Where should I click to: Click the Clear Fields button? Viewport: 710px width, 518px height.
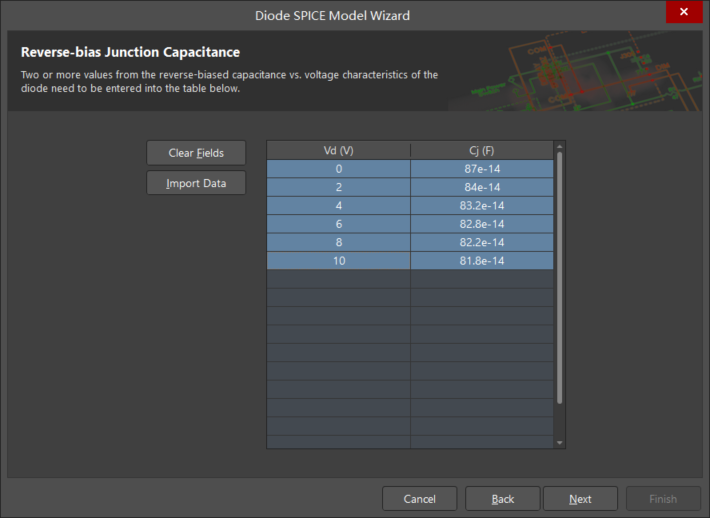pyautogui.click(x=195, y=153)
